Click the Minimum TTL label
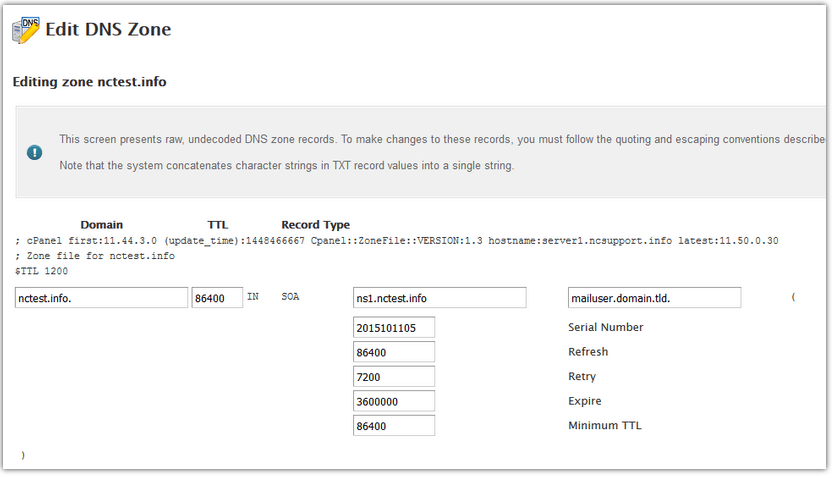 [605, 425]
